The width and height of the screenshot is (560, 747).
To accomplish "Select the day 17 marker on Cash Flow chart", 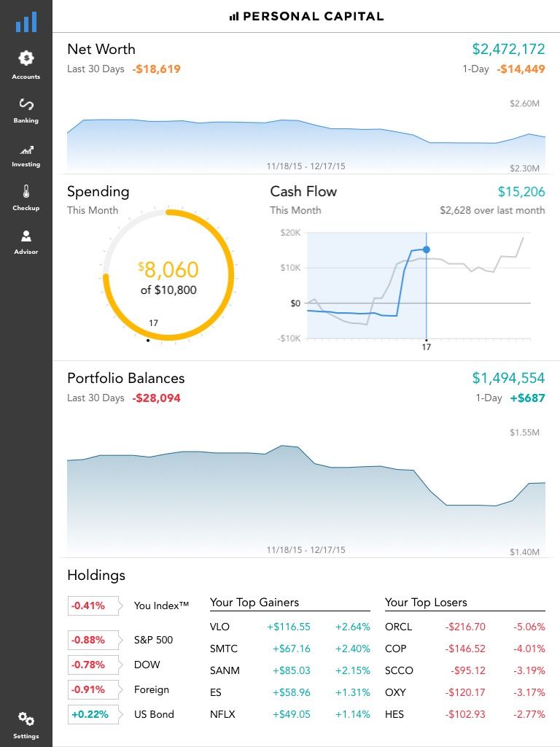I will 427,250.
